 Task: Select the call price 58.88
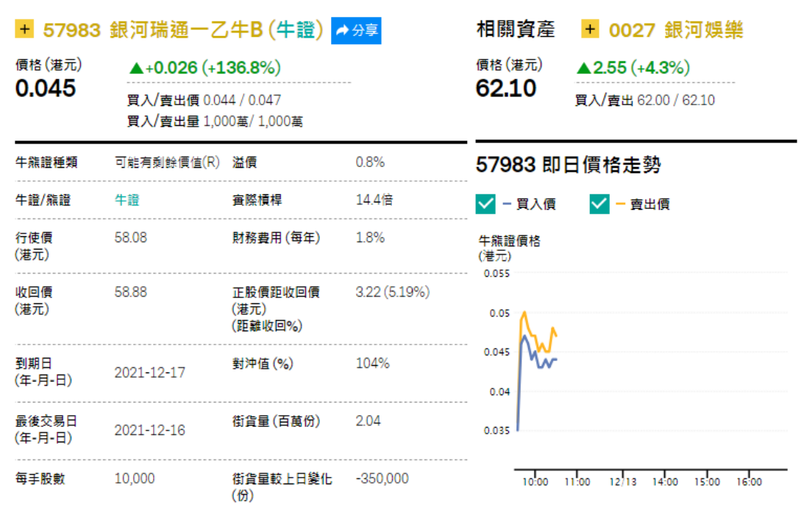pyautogui.click(x=131, y=292)
